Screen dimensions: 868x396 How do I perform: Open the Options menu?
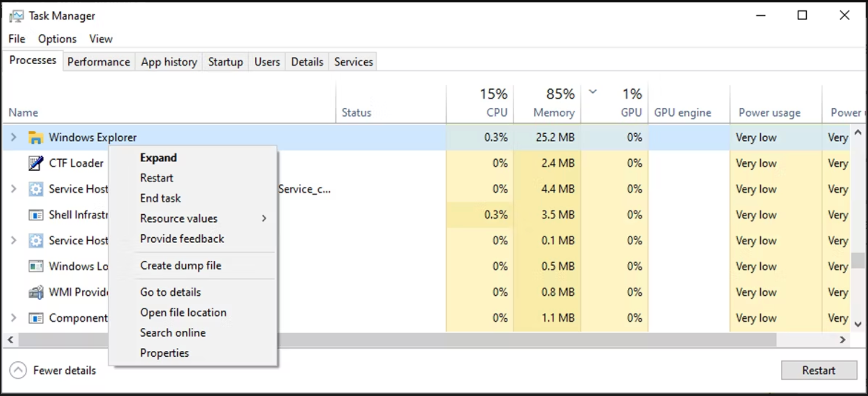(x=57, y=39)
